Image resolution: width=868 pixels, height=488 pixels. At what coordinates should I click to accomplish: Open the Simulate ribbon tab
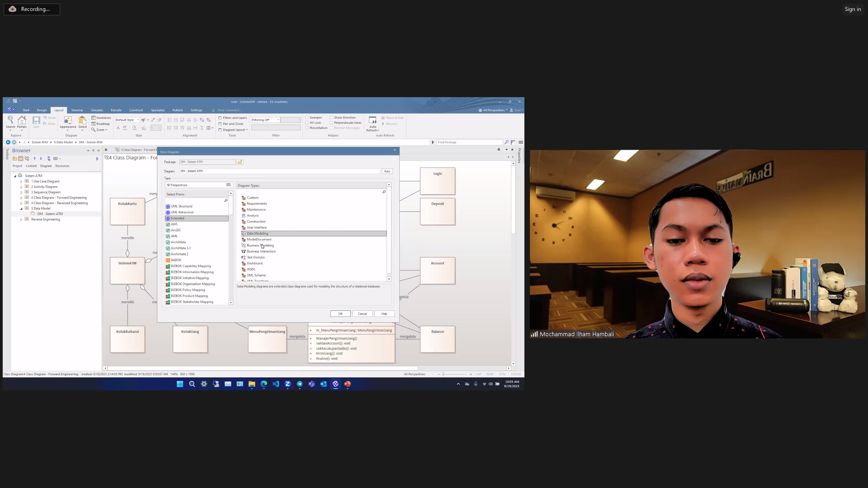[97, 110]
